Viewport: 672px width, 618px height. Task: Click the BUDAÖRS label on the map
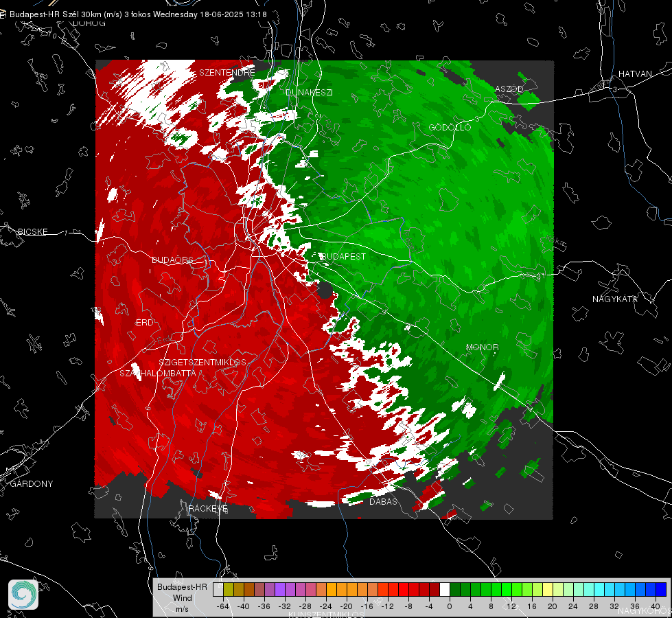172,260
